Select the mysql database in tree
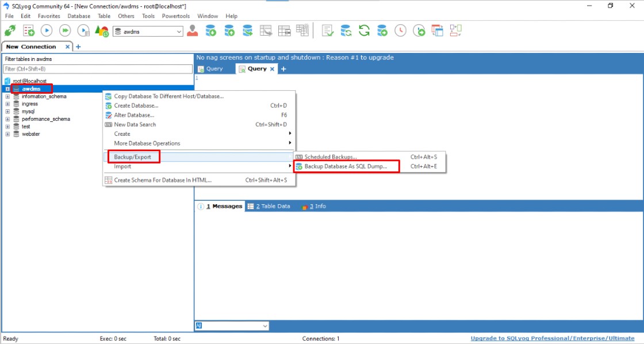The height and width of the screenshot is (344, 644). coord(28,112)
